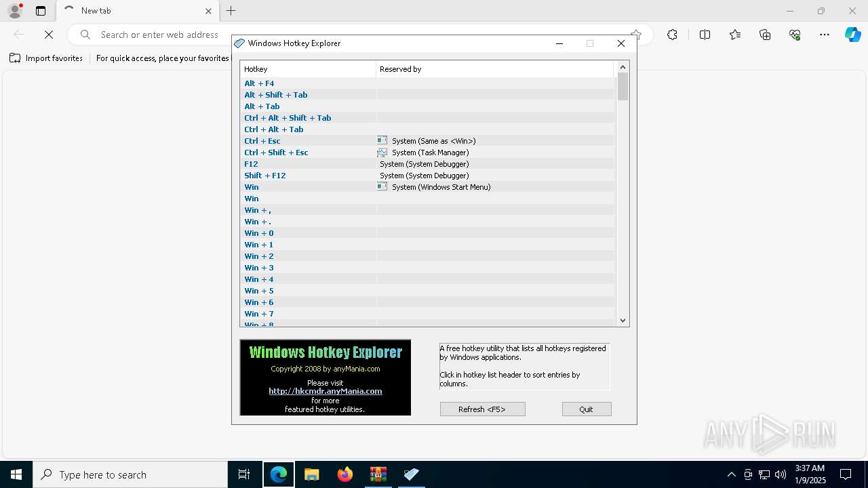868x488 pixels.
Task: Click the system clock 3:37 AM
Action: point(810,474)
